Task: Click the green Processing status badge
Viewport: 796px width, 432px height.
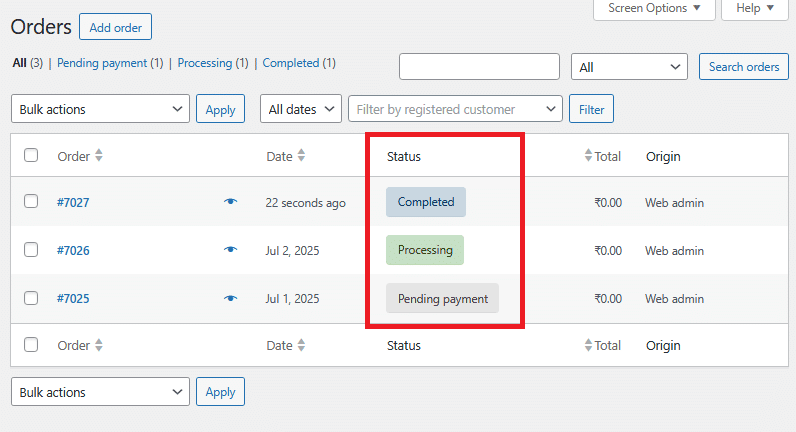Action: click(x=425, y=250)
